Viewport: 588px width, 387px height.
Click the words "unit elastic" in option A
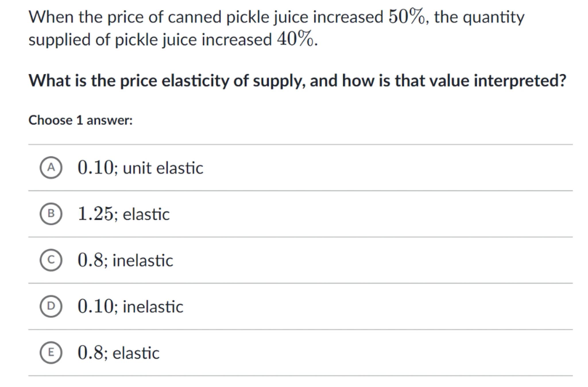pos(163,168)
